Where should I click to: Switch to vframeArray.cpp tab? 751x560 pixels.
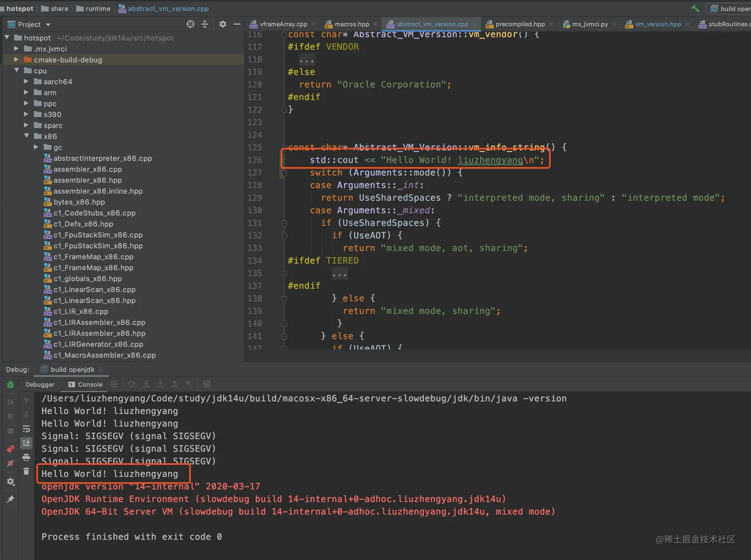(283, 24)
